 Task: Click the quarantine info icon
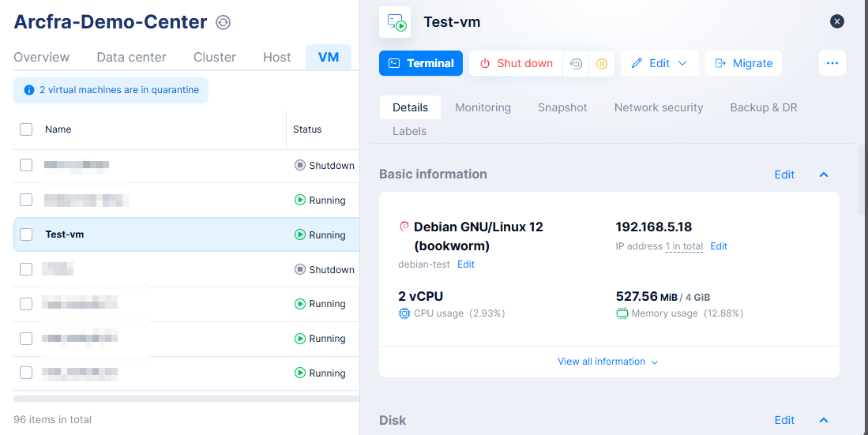click(x=29, y=91)
